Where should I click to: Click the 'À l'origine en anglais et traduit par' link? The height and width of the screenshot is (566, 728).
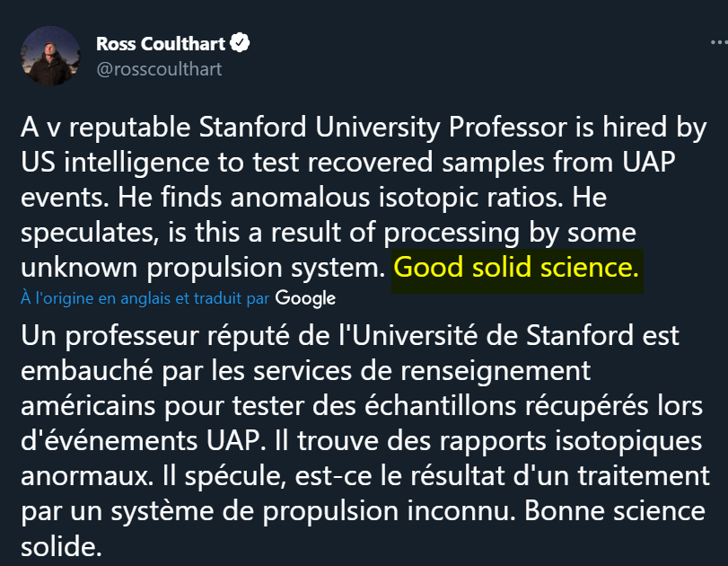point(145,298)
